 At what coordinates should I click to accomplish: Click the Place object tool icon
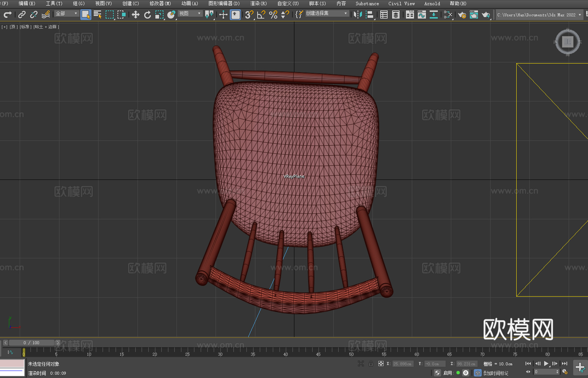[171, 14]
